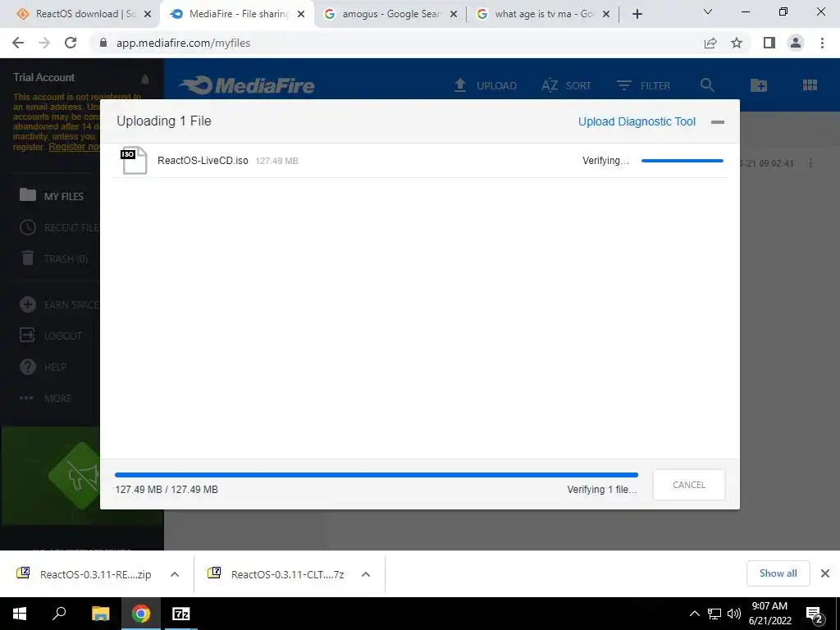Click the taskbar clock
The image size is (840, 630).
(769, 614)
